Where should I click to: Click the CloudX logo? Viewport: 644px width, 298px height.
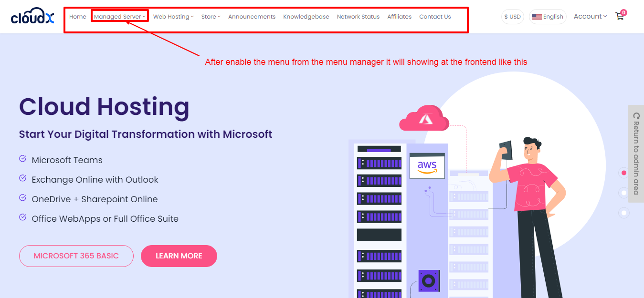coord(32,17)
